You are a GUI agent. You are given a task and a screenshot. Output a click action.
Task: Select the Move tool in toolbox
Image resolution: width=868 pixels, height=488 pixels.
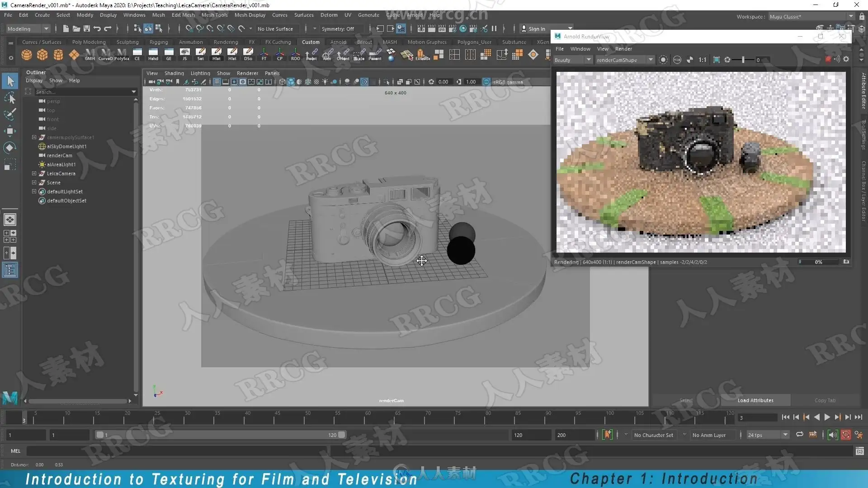click(x=9, y=131)
